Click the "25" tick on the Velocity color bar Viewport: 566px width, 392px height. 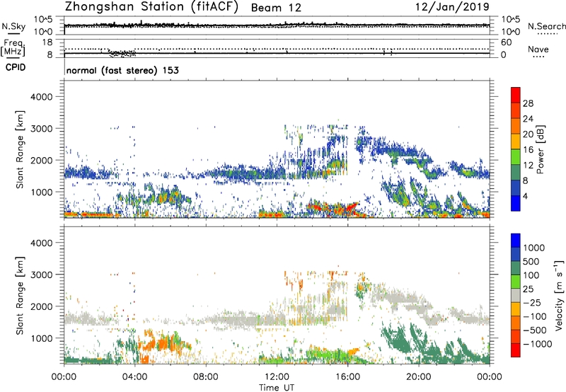[528, 289]
